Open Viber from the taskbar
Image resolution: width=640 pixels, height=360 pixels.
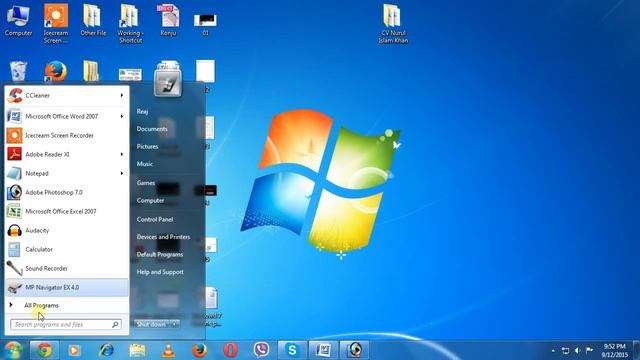pos(261,350)
